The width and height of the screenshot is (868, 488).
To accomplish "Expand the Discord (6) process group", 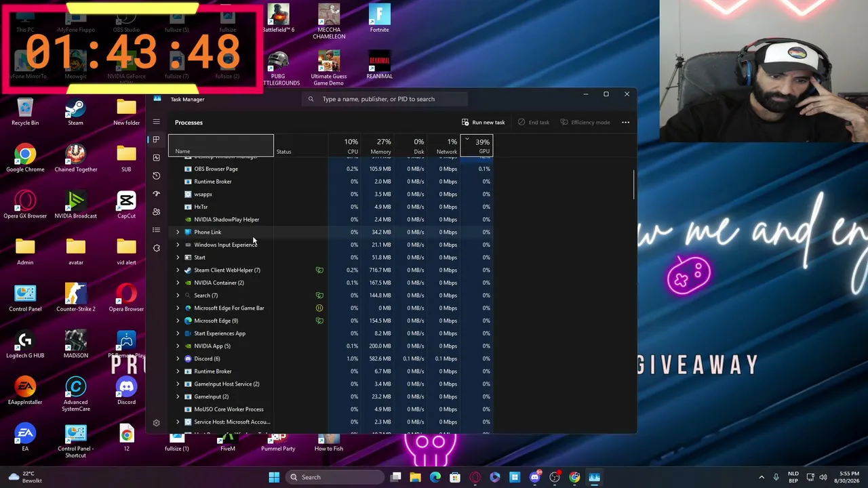I will click(x=178, y=359).
